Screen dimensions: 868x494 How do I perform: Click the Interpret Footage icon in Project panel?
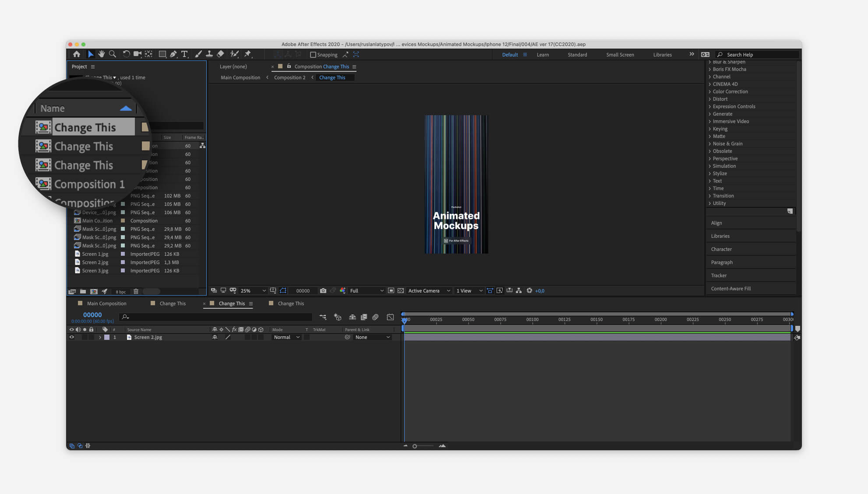(72, 292)
